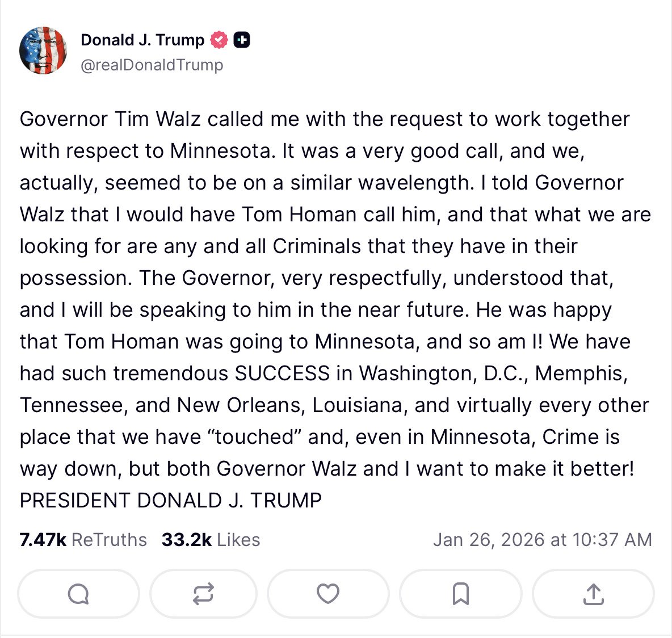Like the post with the heart icon

pyautogui.click(x=328, y=594)
